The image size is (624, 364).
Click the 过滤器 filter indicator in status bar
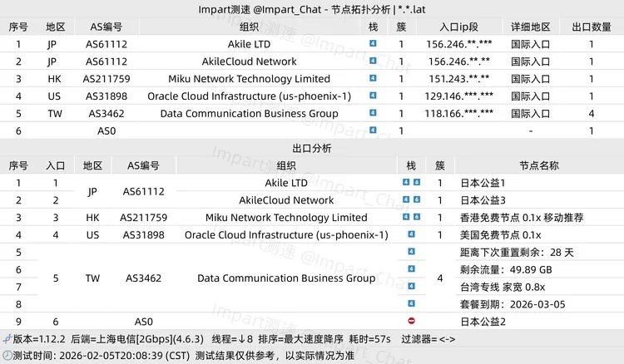pos(428,339)
